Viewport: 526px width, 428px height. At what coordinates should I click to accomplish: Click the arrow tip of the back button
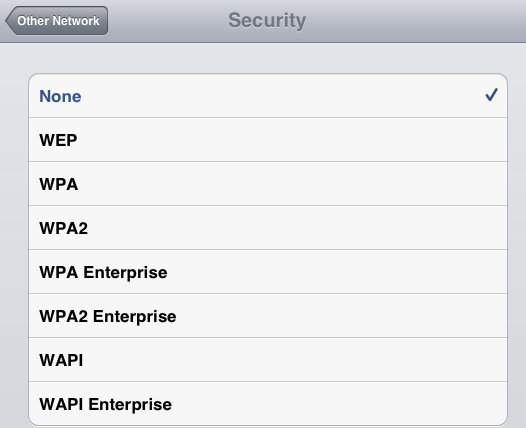[x=9, y=20]
